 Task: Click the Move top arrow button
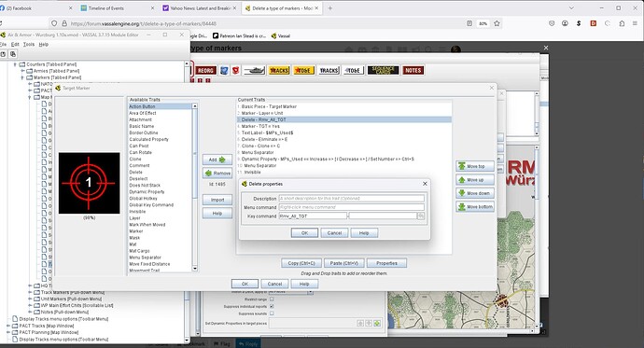click(x=475, y=166)
